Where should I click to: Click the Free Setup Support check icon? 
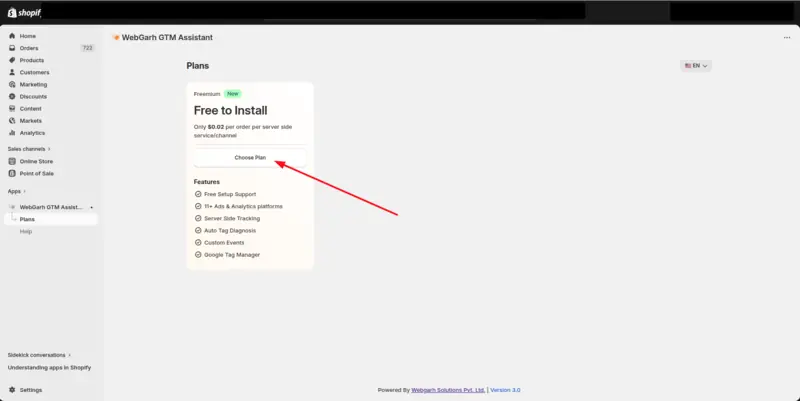pos(198,194)
